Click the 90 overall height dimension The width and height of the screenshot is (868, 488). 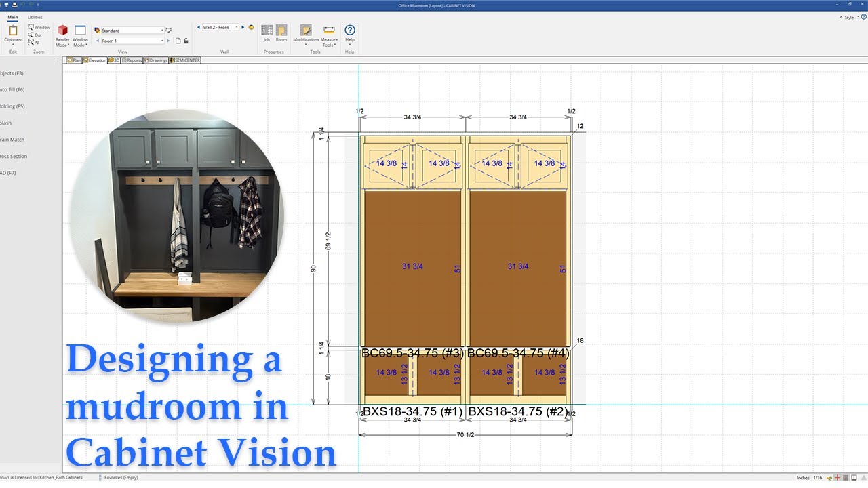tap(313, 269)
